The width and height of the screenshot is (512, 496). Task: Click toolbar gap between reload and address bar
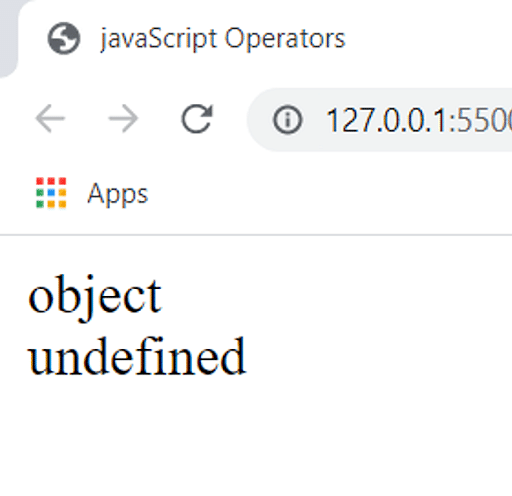[231, 119]
